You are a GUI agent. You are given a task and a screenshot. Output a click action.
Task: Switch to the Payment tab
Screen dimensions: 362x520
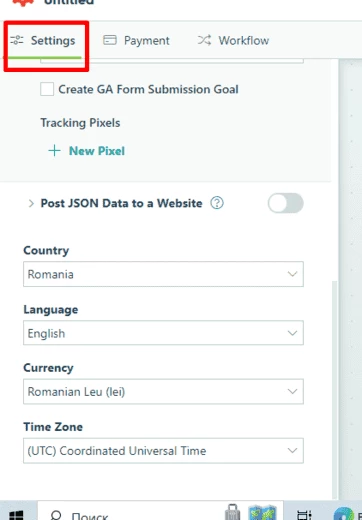(x=137, y=40)
